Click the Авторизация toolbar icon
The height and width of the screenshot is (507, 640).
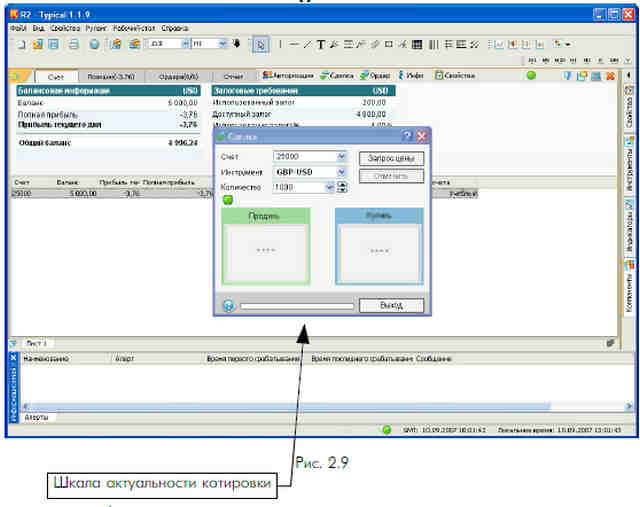pyautogui.click(x=288, y=76)
